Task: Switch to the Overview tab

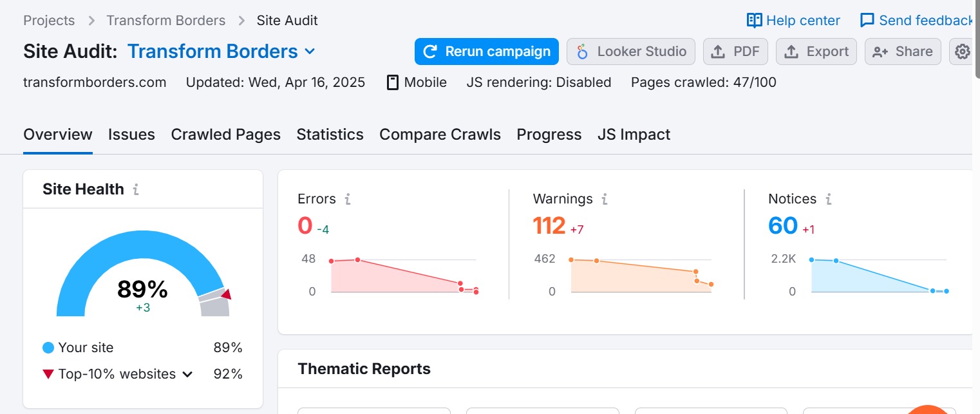Action: click(x=58, y=135)
